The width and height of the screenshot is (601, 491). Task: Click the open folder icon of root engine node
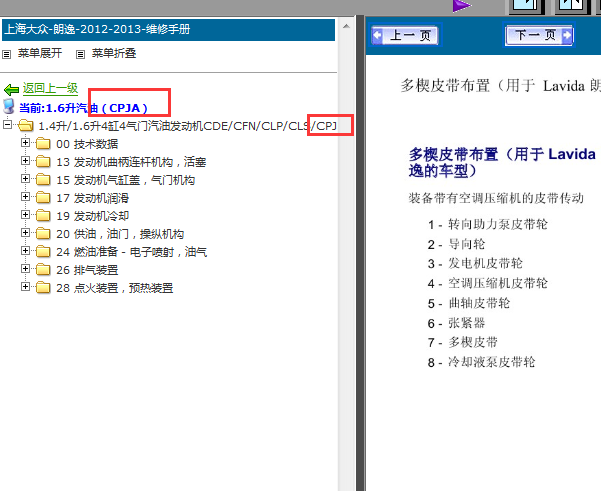coord(26,125)
